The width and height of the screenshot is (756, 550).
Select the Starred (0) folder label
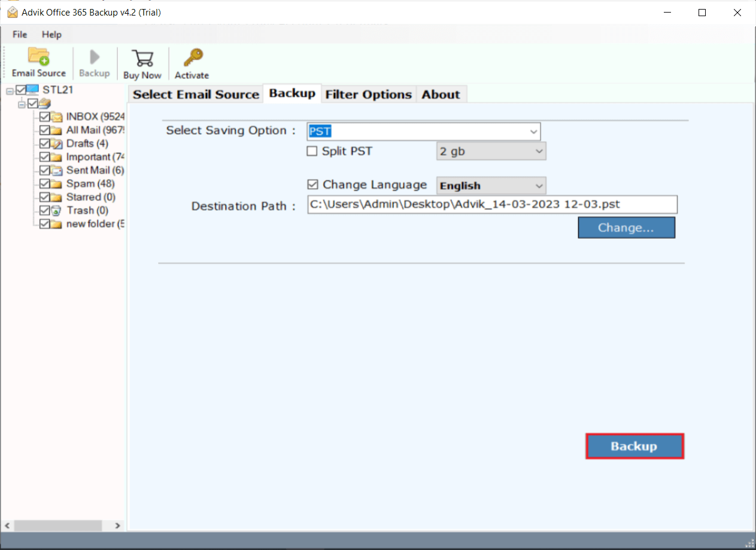[x=91, y=197]
